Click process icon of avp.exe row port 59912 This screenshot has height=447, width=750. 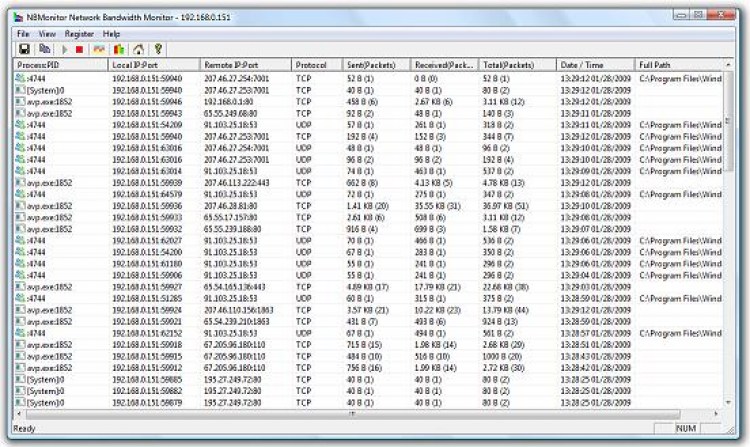click(20, 368)
